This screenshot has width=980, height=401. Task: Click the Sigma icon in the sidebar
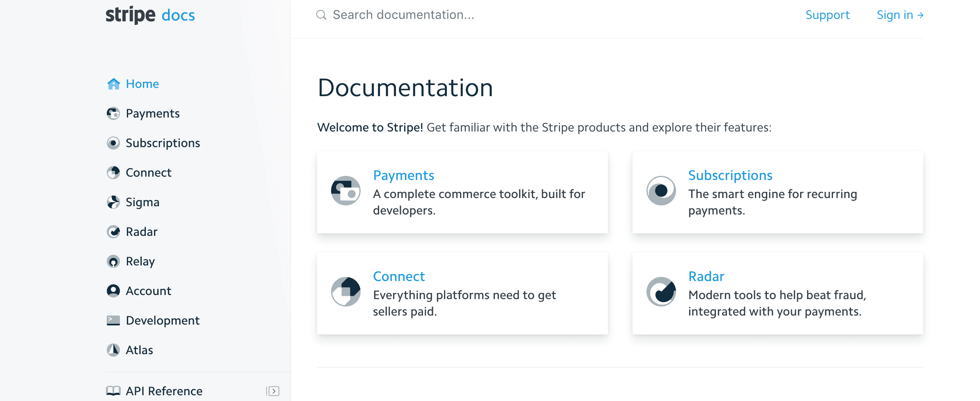pyautogui.click(x=113, y=202)
